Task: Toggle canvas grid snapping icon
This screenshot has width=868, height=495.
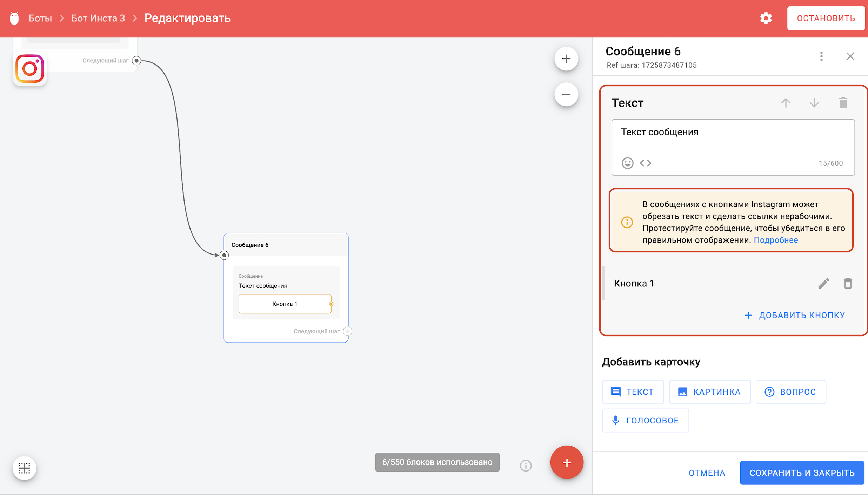Action: 25,468
